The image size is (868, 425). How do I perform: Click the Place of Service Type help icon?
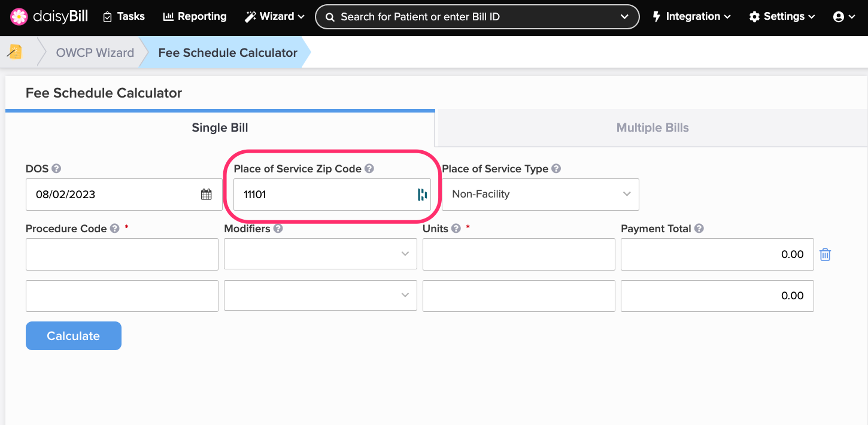pos(556,169)
